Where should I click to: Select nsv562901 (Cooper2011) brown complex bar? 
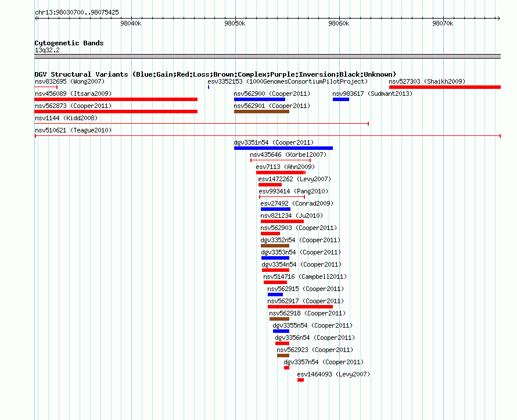[x=261, y=112]
